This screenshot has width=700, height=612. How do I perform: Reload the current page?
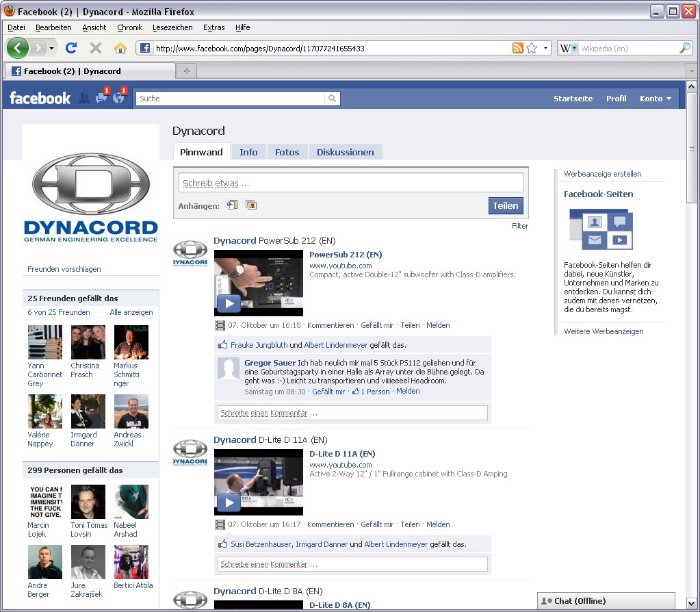tap(71, 48)
